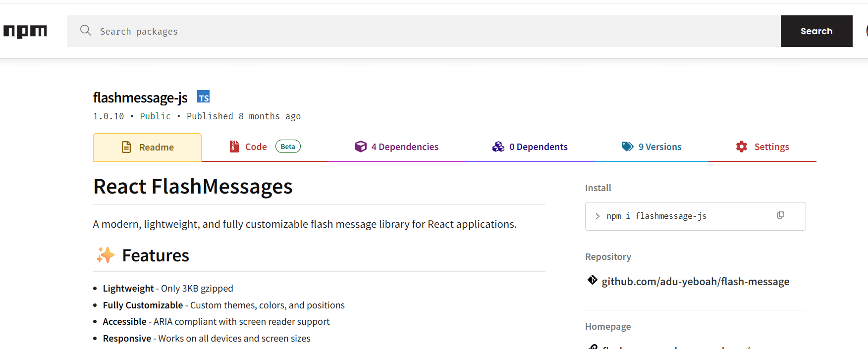This screenshot has width=868, height=349.
Task: Open the github.com/adu-yeboah/flash-message repository link
Action: tap(696, 281)
